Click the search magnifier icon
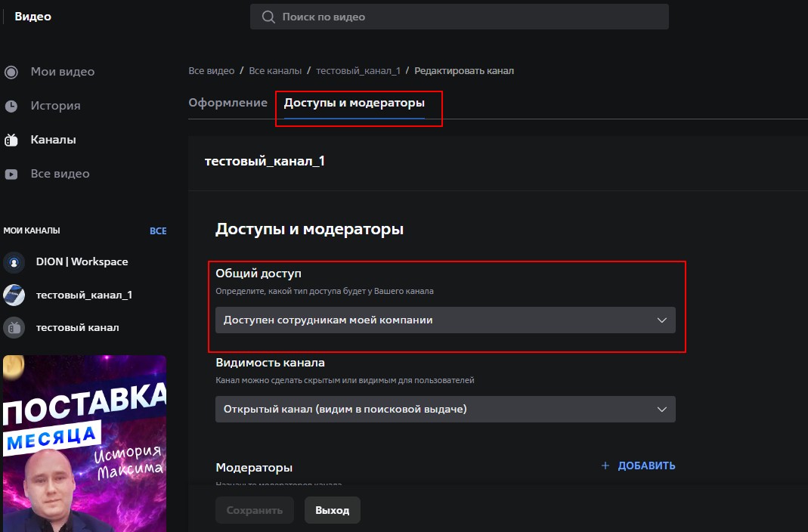This screenshot has height=532, width=808. (x=268, y=17)
